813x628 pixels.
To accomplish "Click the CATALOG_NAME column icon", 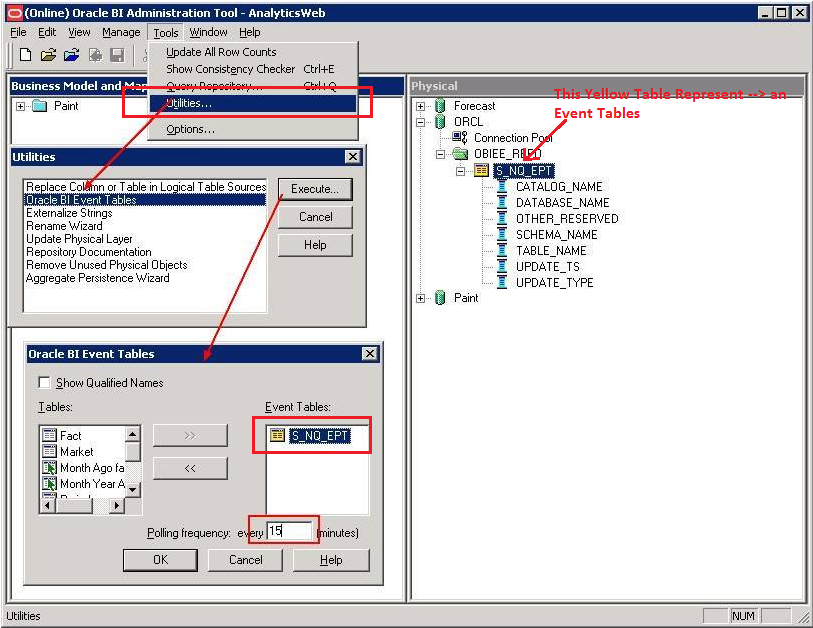I will pos(502,186).
